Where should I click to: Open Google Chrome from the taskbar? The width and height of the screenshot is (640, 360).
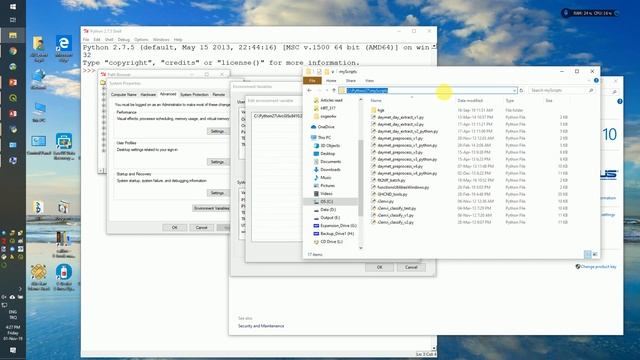point(13,51)
